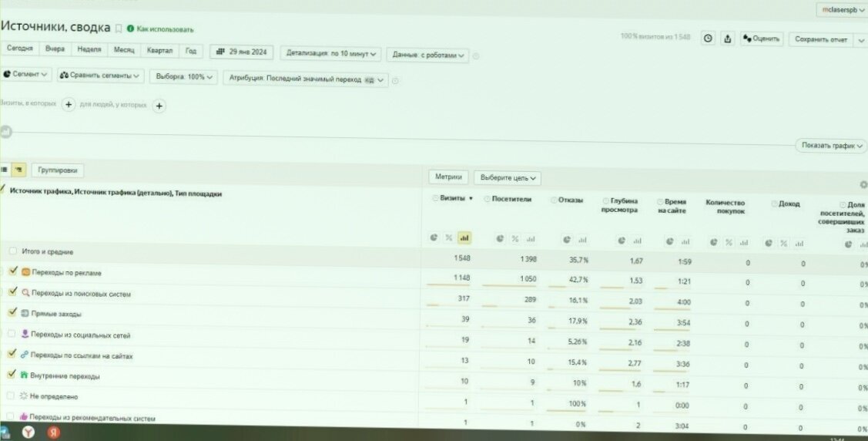Open the Выберите цель dropdown
This screenshot has height=441, width=868.
[508, 178]
